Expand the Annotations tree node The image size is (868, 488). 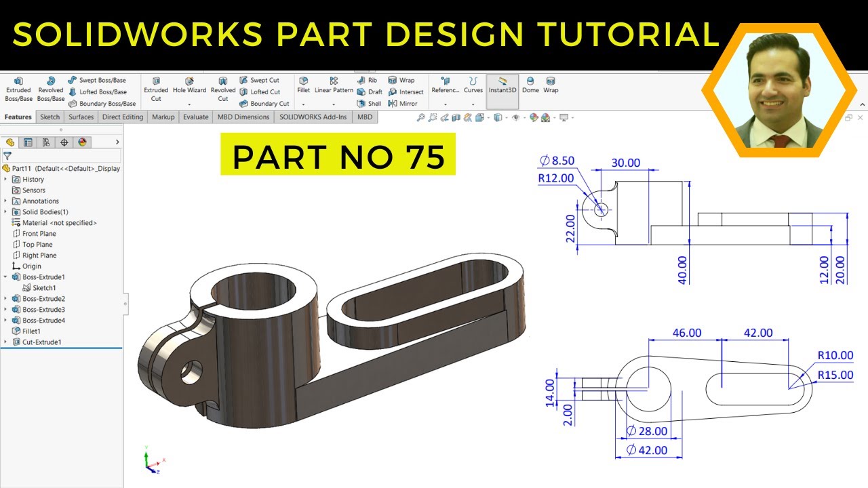[5, 201]
